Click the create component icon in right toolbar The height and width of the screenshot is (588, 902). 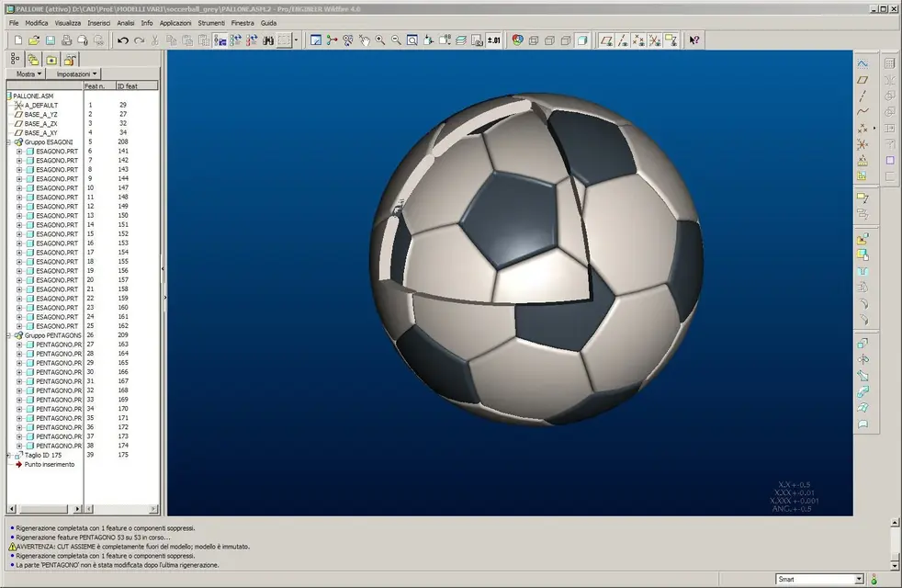(863, 254)
